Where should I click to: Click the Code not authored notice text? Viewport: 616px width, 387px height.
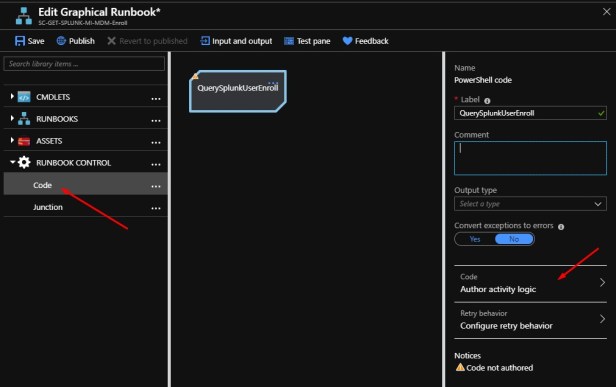point(499,368)
